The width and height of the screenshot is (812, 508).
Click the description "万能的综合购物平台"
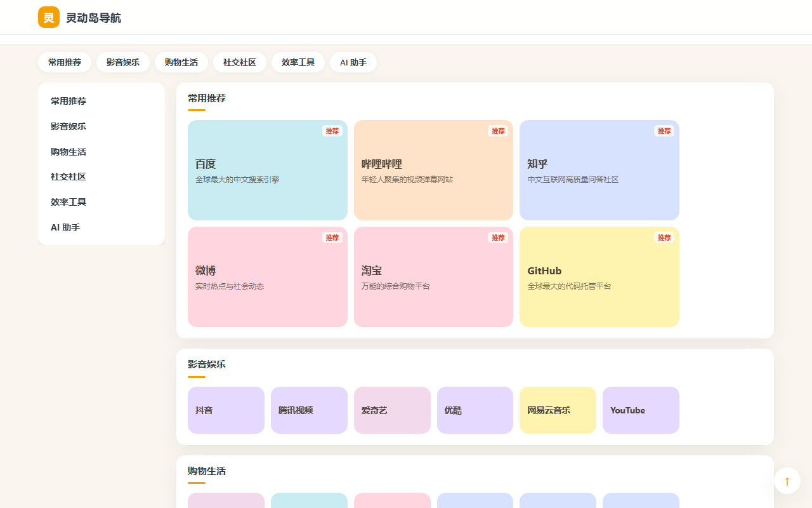(396, 286)
